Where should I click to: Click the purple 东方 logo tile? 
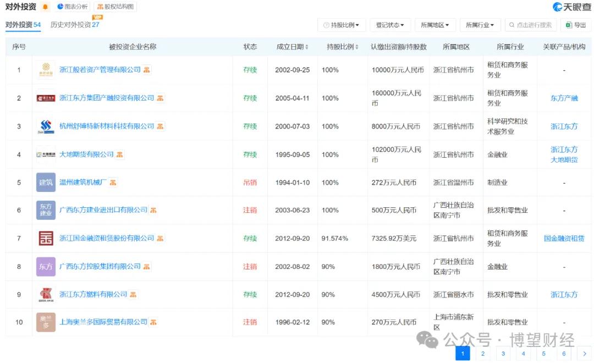pyautogui.click(x=46, y=267)
